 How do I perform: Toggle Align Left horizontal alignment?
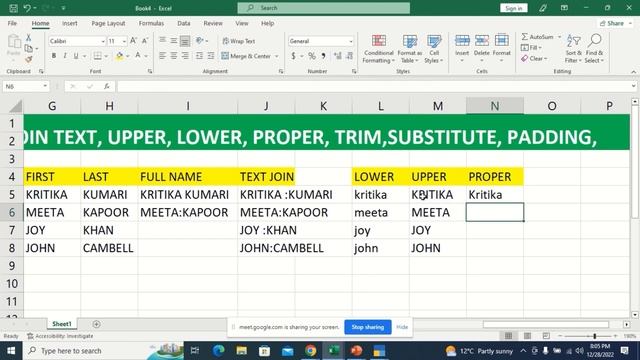pos(162,56)
